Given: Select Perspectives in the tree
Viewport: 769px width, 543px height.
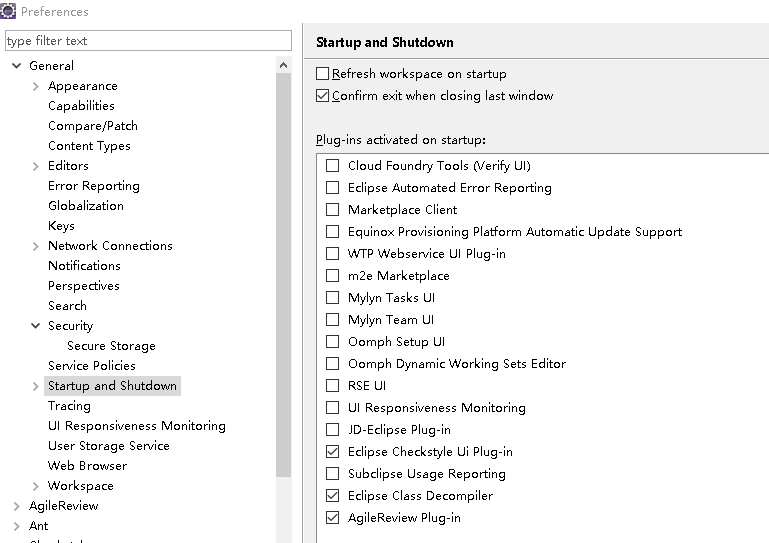Looking at the screenshot, I should click(x=84, y=286).
